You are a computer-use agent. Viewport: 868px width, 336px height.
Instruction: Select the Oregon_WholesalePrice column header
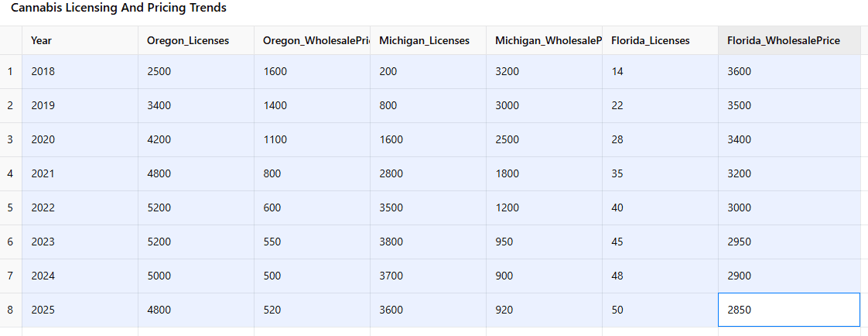(313, 40)
